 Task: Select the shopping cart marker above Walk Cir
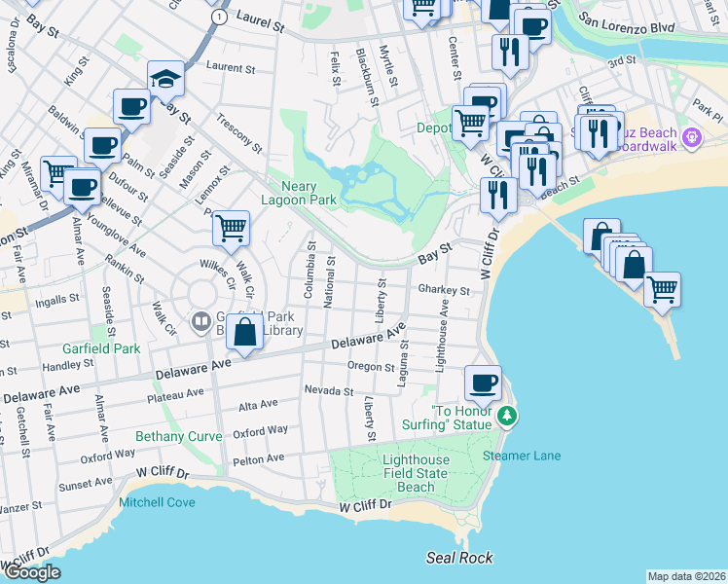pos(232,230)
